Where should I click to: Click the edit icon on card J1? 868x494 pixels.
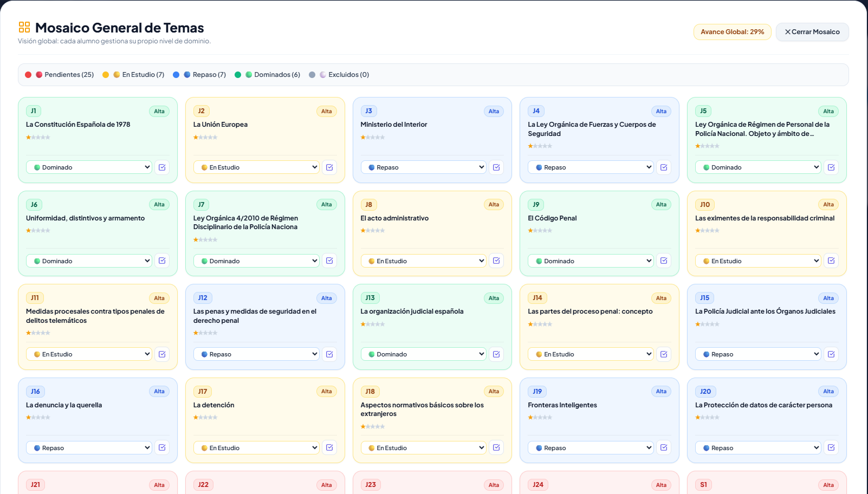[x=162, y=167]
